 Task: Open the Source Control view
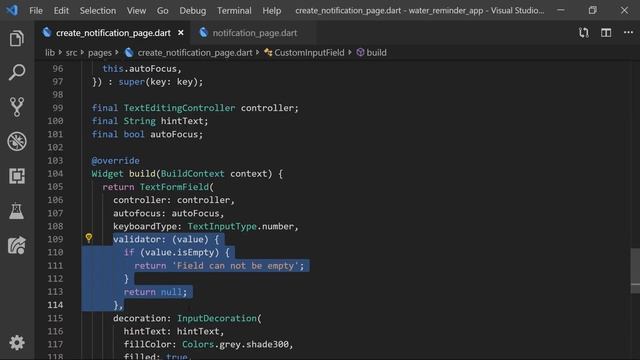pos(16,107)
